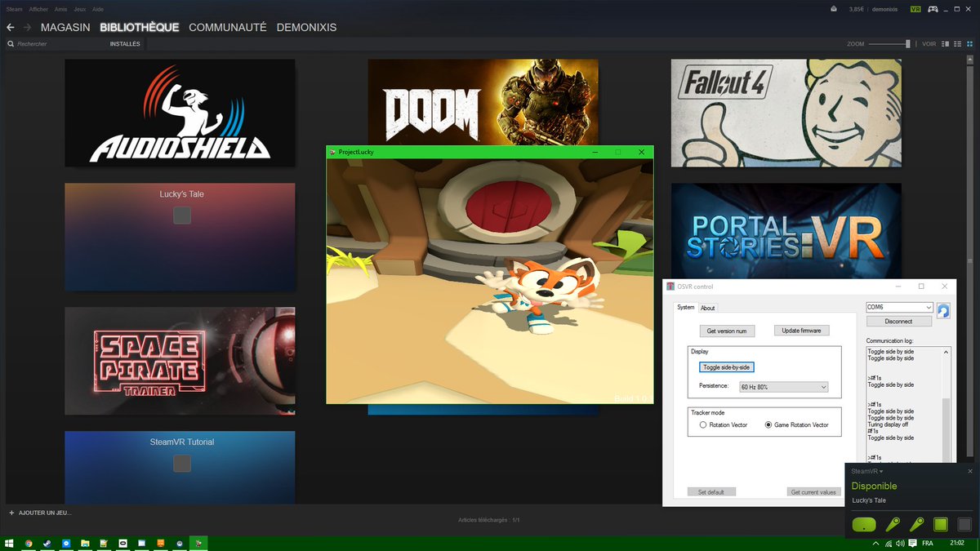Go forward with Steam's right arrow
Screen dimensions: 980x551
[27, 27]
